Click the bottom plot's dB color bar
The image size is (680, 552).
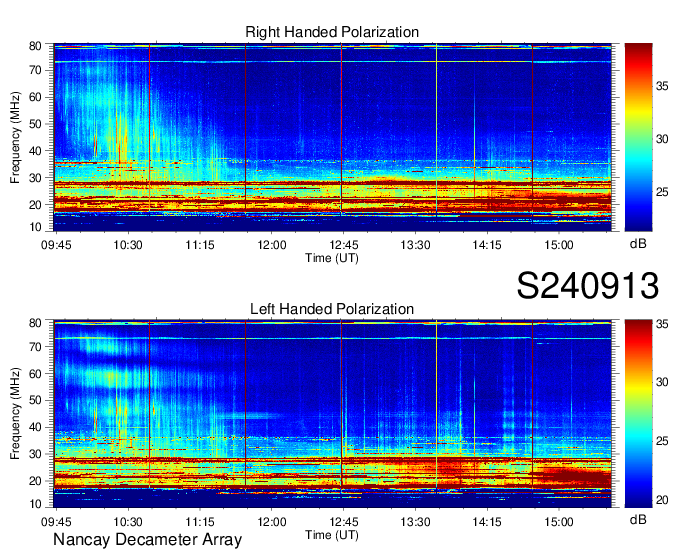tap(638, 414)
